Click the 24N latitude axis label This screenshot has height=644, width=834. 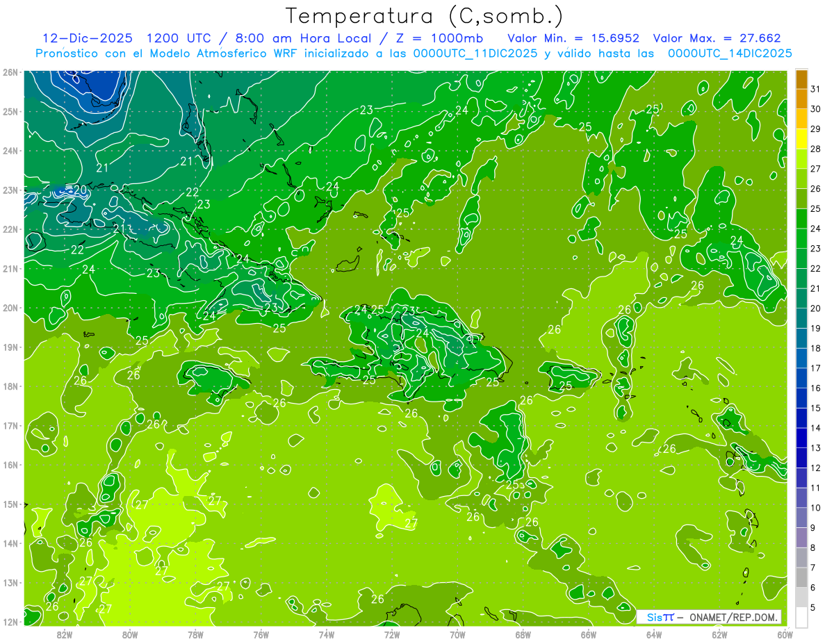10,151
